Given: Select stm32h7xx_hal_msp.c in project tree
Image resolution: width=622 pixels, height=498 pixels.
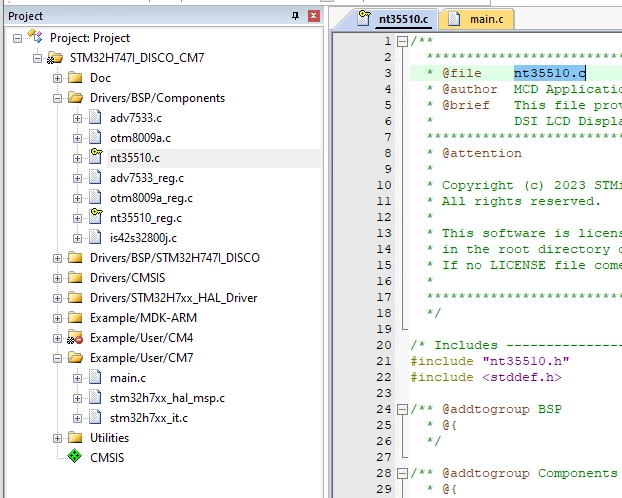Looking at the screenshot, I should tap(167, 398).
